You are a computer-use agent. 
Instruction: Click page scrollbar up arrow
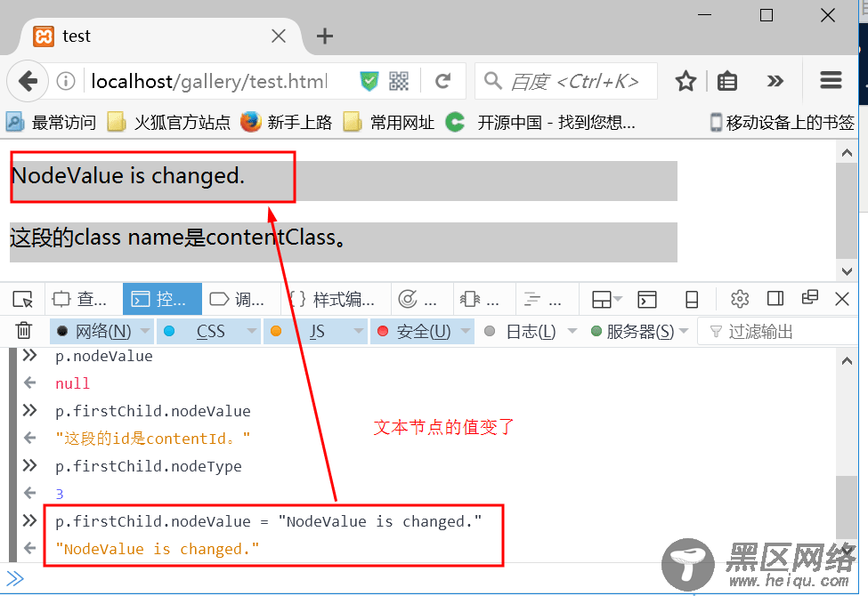click(847, 153)
